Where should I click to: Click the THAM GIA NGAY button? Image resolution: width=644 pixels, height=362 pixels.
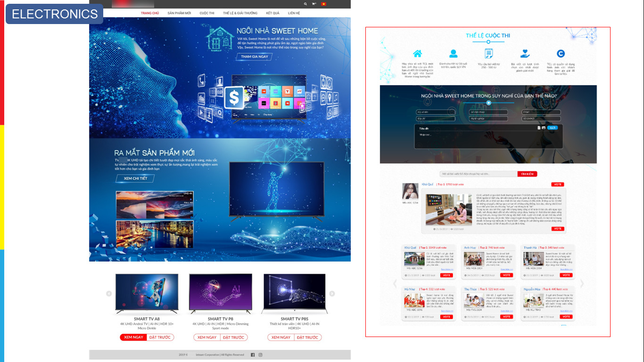click(x=254, y=57)
